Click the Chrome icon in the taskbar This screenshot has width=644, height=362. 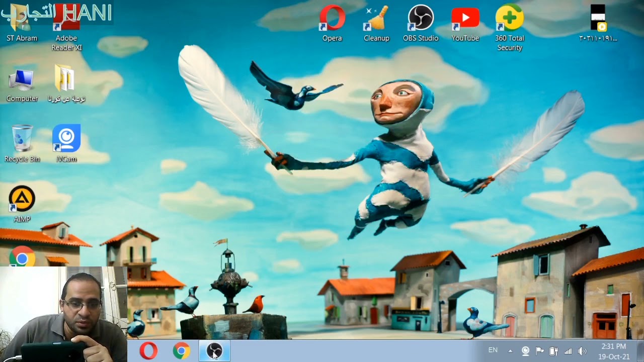181,350
